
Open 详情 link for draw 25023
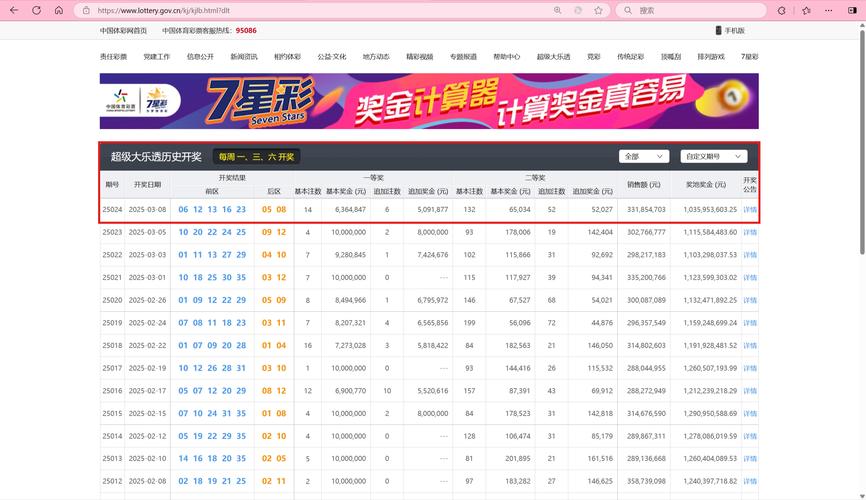point(749,232)
